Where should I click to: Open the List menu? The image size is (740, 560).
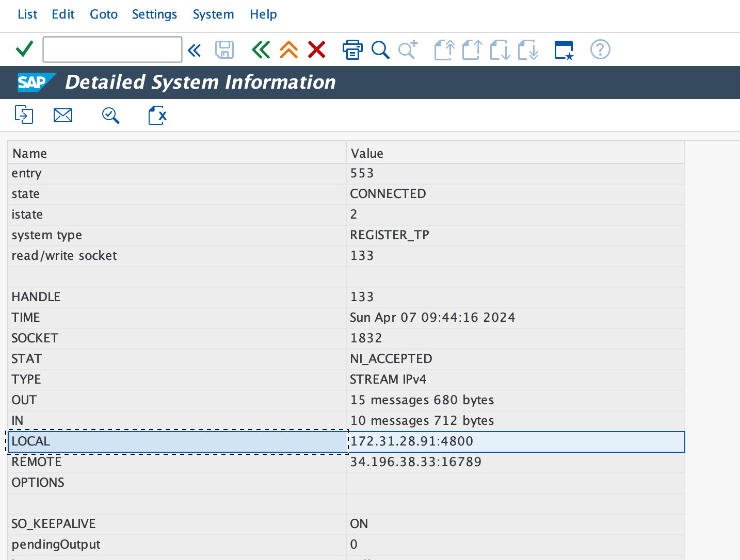tap(27, 14)
